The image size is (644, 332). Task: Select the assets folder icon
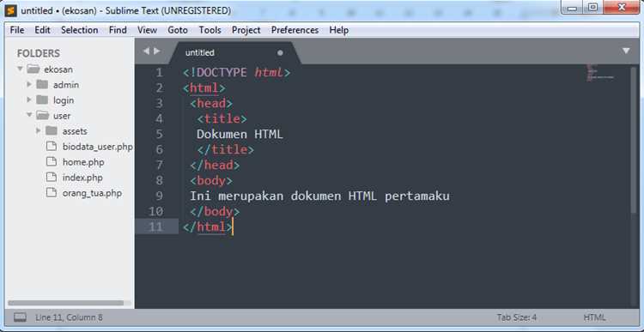pos(52,131)
